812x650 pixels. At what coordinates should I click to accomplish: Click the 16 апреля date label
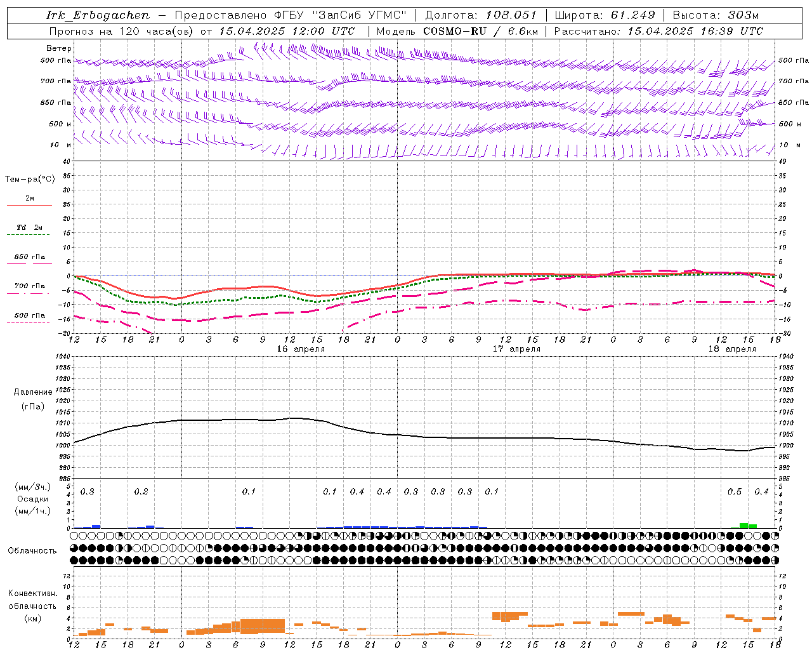pos(301,349)
